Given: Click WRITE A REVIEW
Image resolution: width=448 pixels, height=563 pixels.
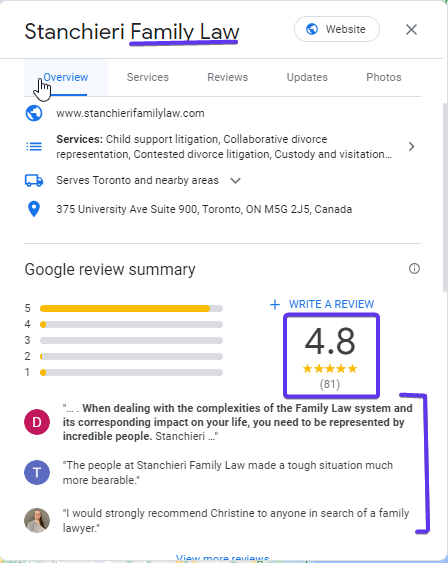Looking at the screenshot, I should coord(331,304).
